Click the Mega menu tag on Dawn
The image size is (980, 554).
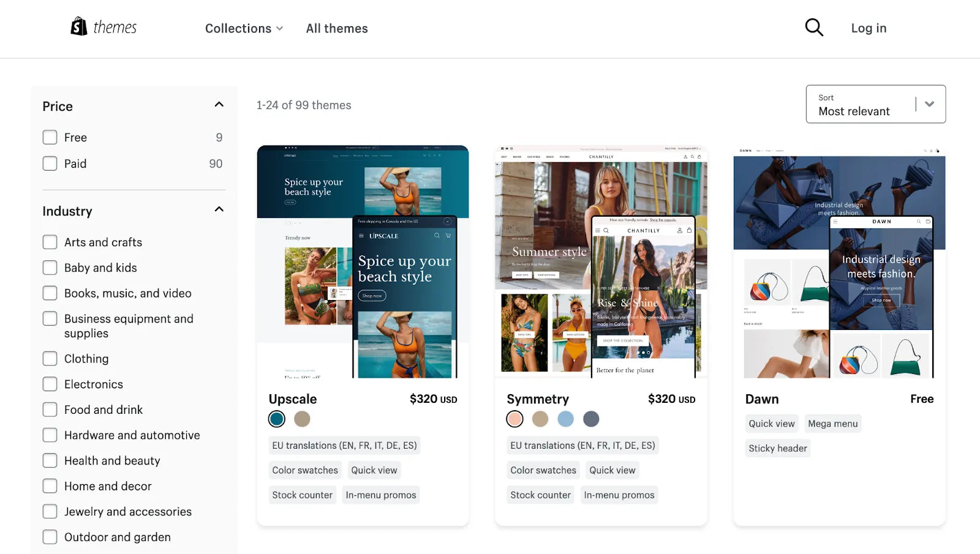(832, 424)
